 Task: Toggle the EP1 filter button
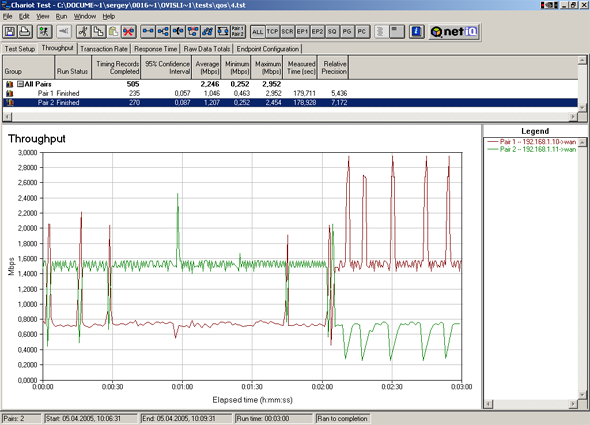click(x=302, y=32)
